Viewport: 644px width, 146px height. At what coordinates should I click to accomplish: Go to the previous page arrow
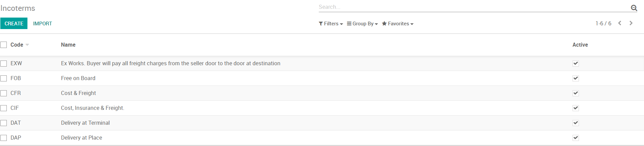pyautogui.click(x=620, y=23)
